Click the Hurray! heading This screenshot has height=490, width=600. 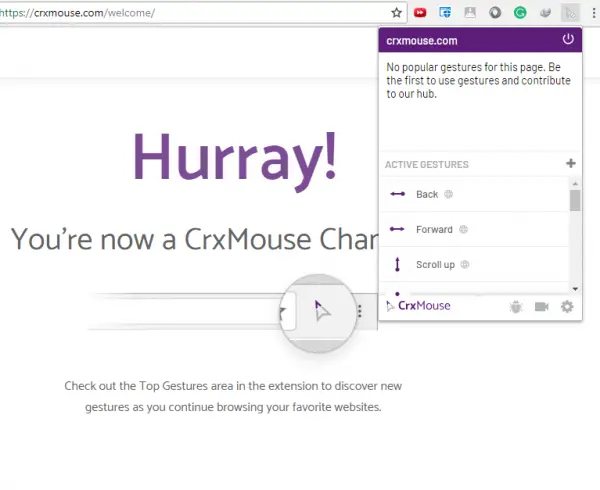point(235,161)
